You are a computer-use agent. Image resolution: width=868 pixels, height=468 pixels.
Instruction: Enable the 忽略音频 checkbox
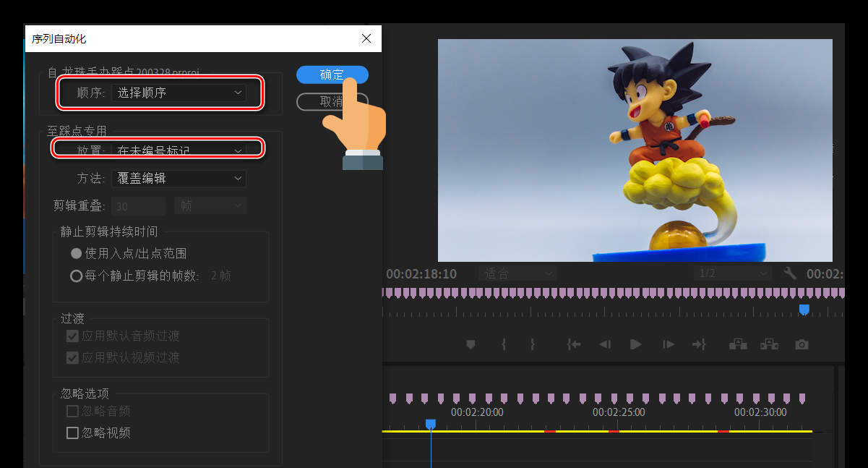[72, 411]
